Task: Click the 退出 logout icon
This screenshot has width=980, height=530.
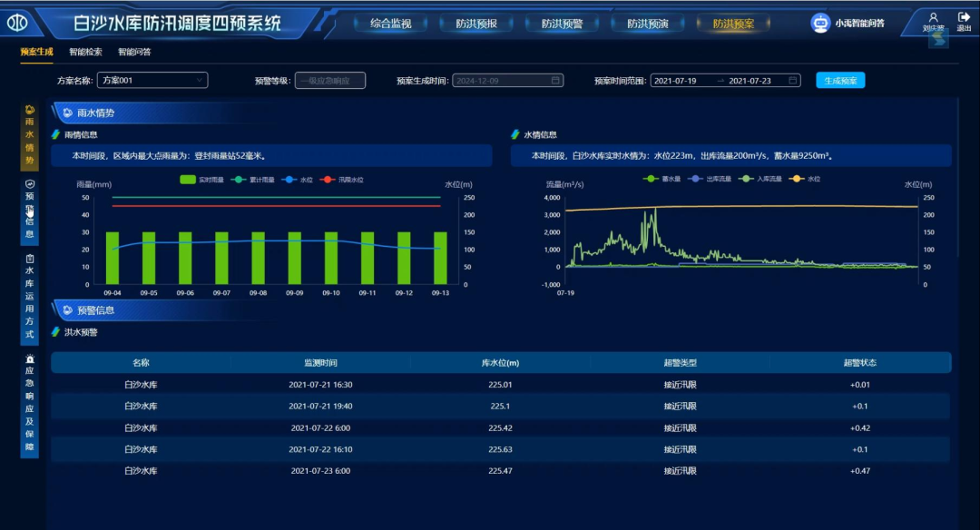Action: pyautogui.click(x=964, y=17)
